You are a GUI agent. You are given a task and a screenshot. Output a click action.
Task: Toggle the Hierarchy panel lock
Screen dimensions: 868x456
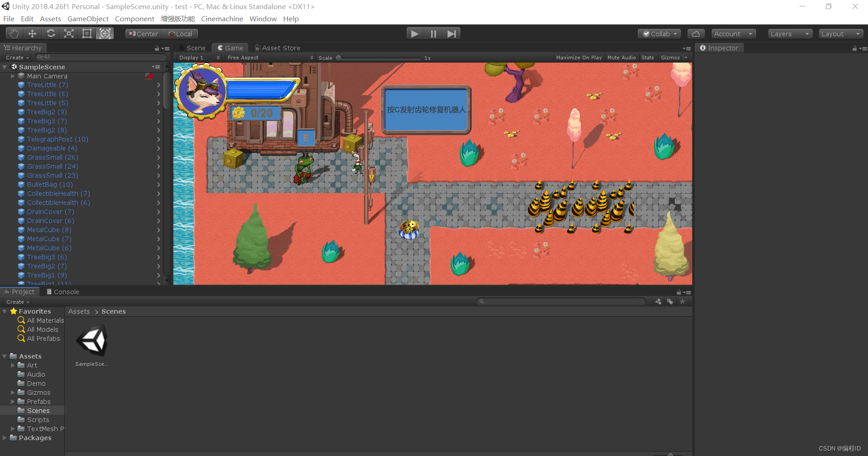click(x=157, y=48)
